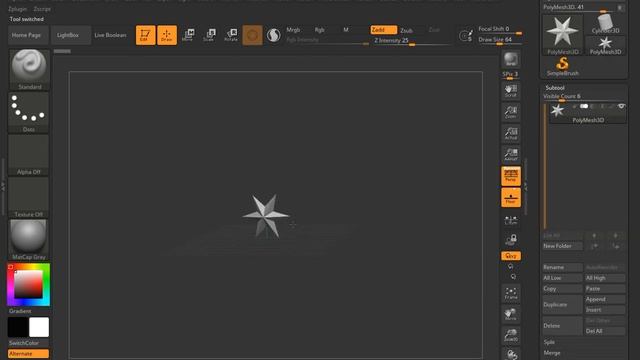Click the All Low button
The image size is (640, 360).
(x=562, y=278)
